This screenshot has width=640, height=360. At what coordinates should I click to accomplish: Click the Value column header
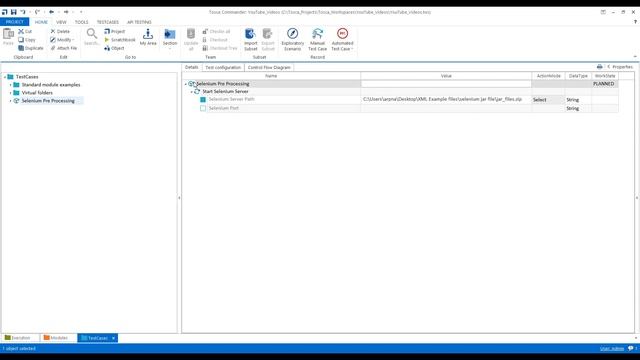point(446,76)
